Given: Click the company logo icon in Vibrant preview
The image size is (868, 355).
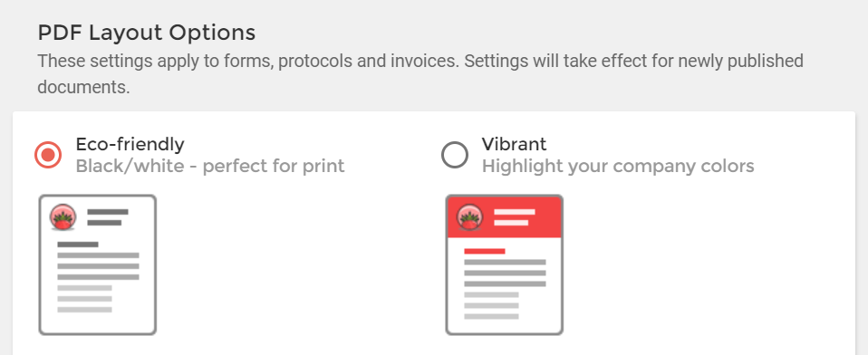Looking at the screenshot, I should pos(470,217).
